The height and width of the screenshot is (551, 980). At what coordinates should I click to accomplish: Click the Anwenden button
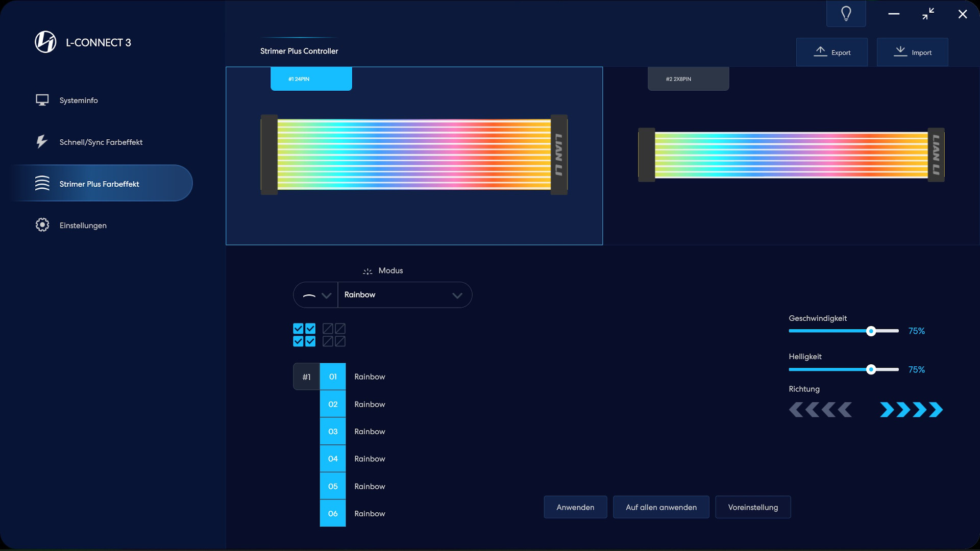[x=575, y=507]
